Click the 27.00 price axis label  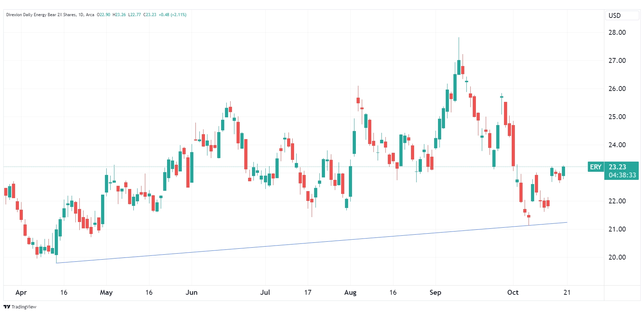pos(617,60)
